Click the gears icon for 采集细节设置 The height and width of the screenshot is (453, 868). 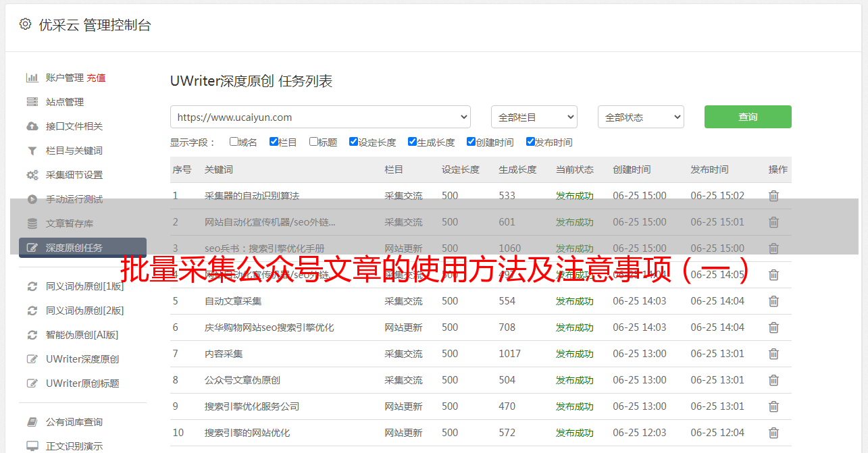[32, 175]
